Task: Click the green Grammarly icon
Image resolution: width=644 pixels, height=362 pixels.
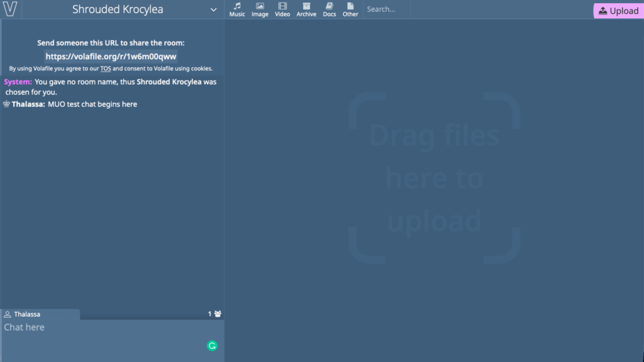Action: 212,346
